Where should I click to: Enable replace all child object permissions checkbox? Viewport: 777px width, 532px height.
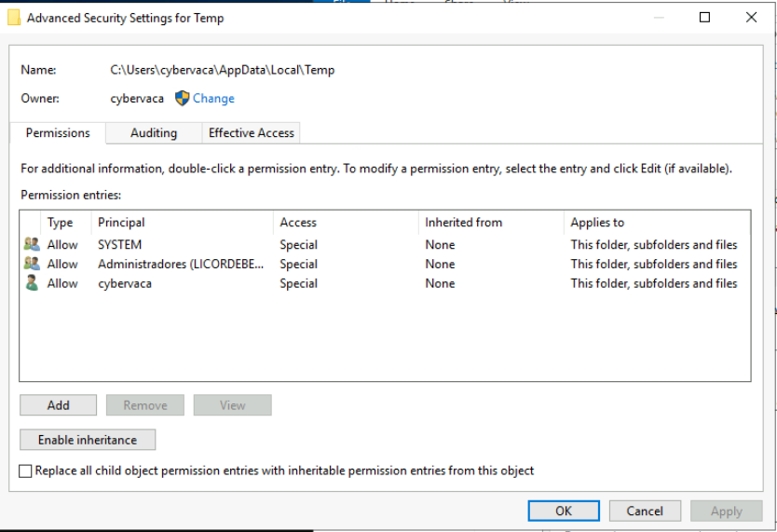point(26,471)
